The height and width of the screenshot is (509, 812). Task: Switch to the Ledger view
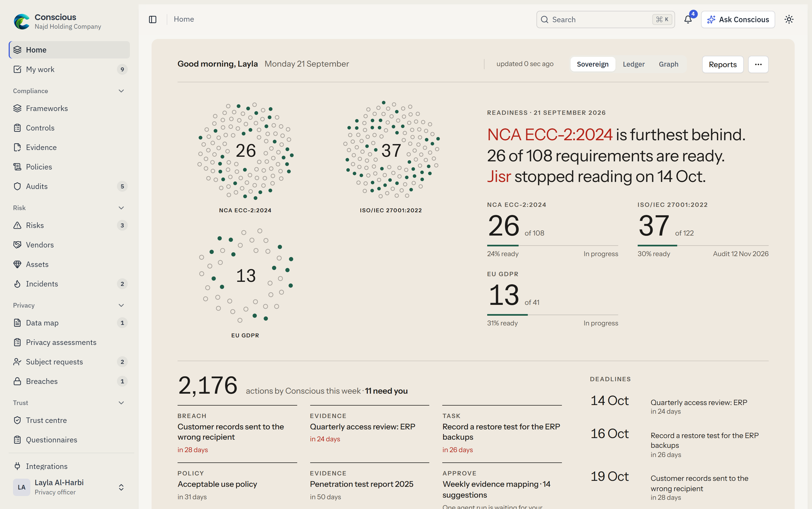coord(633,64)
